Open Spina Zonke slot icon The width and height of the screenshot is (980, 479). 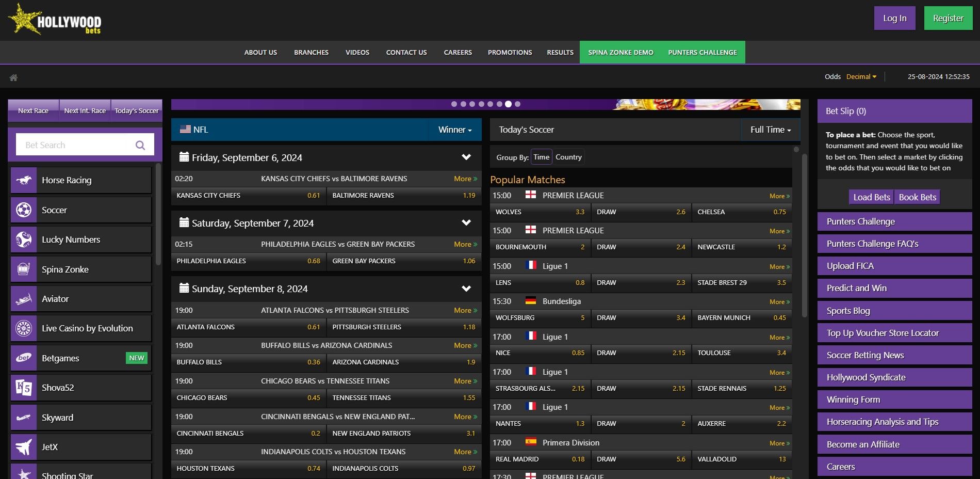(x=24, y=269)
